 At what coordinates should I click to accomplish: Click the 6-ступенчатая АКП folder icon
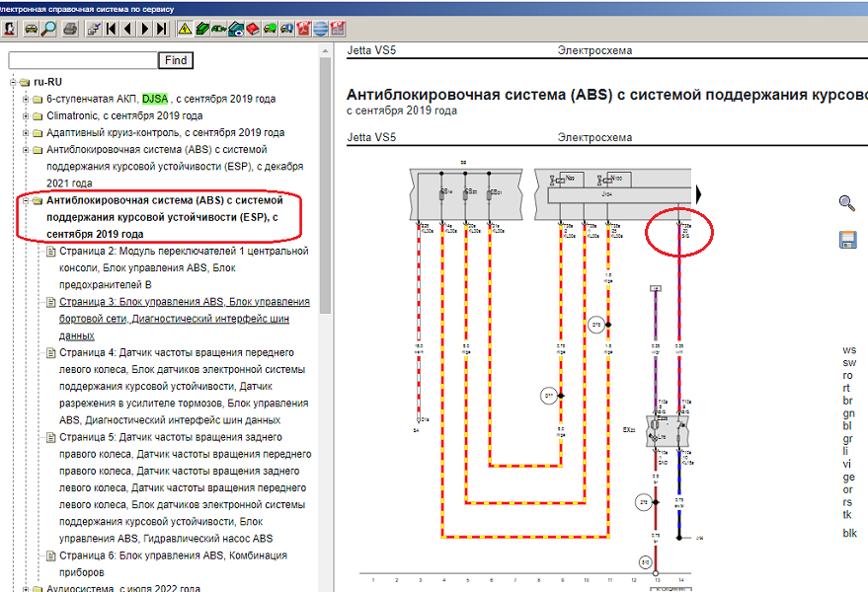(38, 100)
